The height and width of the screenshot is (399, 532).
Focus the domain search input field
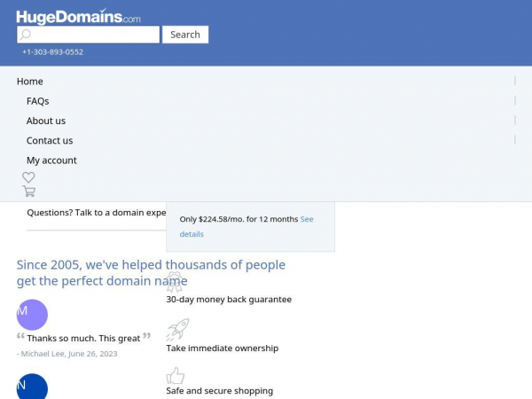point(88,35)
